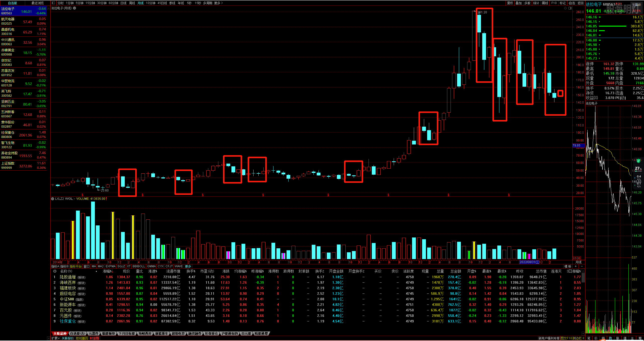
Task: Click the minus button next to 模板
Action: tap(582, 266)
